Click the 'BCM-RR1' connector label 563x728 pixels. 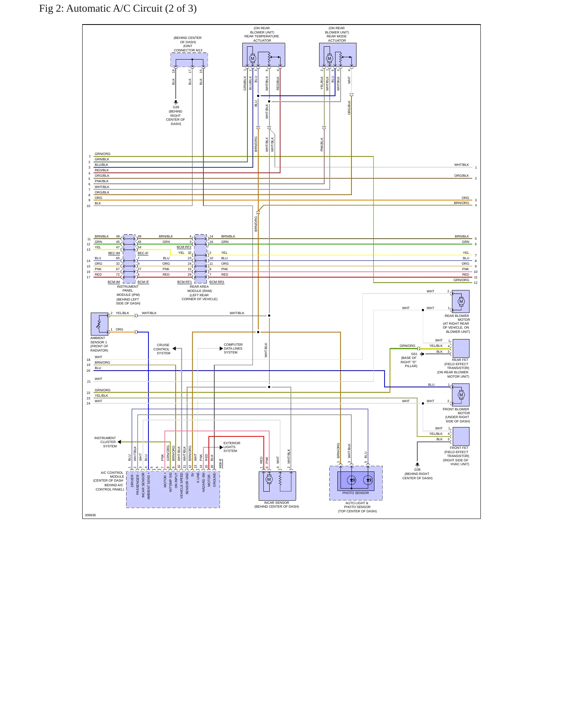click(x=217, y=282)
